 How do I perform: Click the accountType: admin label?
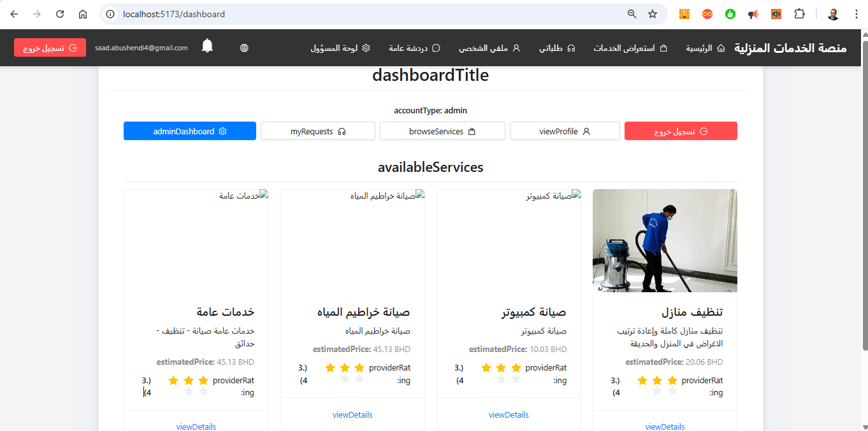431,111
